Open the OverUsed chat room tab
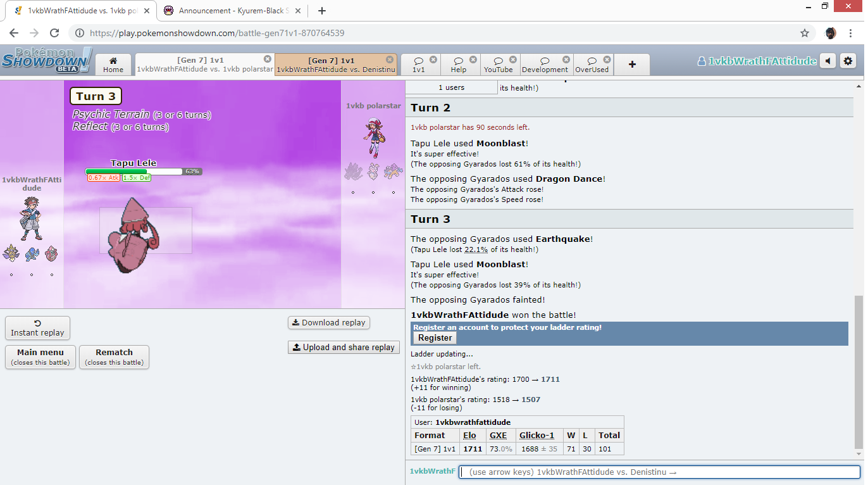Image resolution: width=868 pixels, height=485 pixels. pyautogui.click(x=592, y=65)
